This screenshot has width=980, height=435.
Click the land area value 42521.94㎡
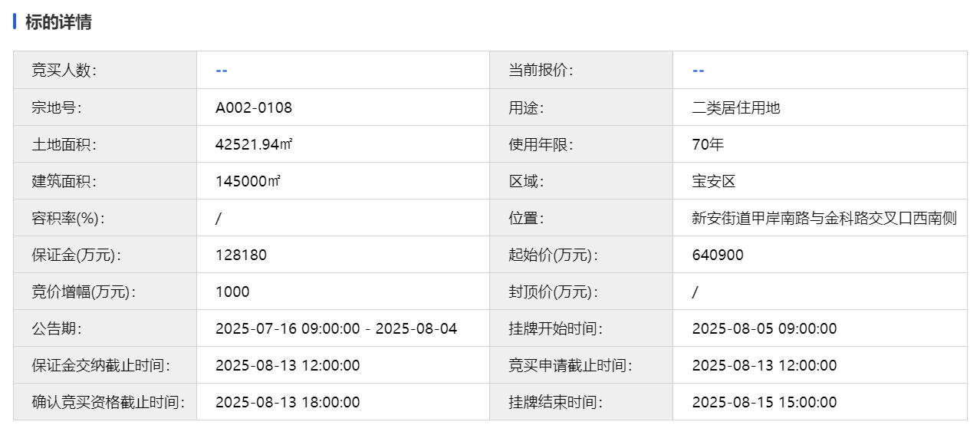[254, 144]
